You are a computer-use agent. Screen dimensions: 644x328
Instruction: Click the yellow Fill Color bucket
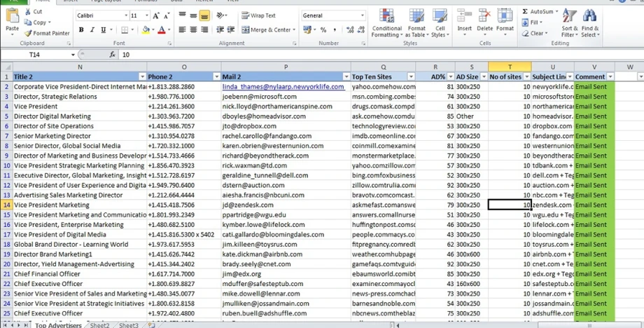point(145,30)
